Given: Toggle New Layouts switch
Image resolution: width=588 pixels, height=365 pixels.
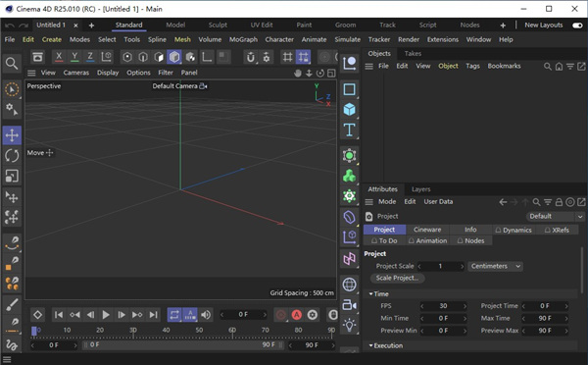Looking at the screenshot, I should 577,26.
